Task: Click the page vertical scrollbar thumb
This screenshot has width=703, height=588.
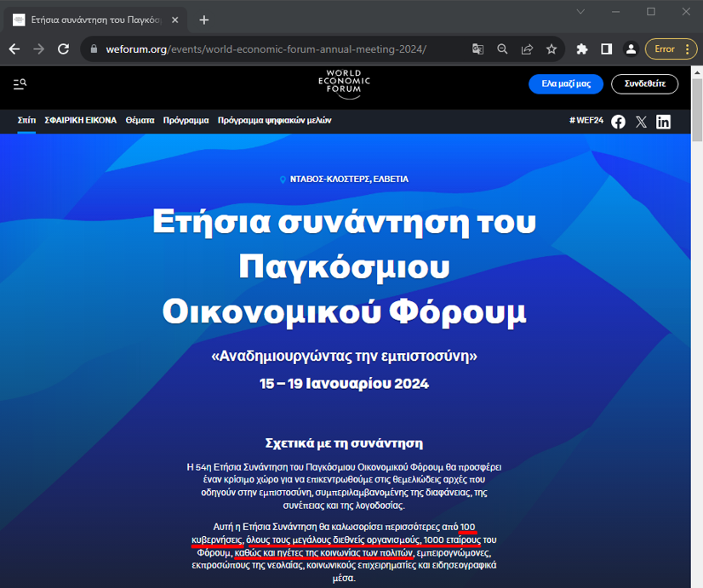Action: pos(697,110)
